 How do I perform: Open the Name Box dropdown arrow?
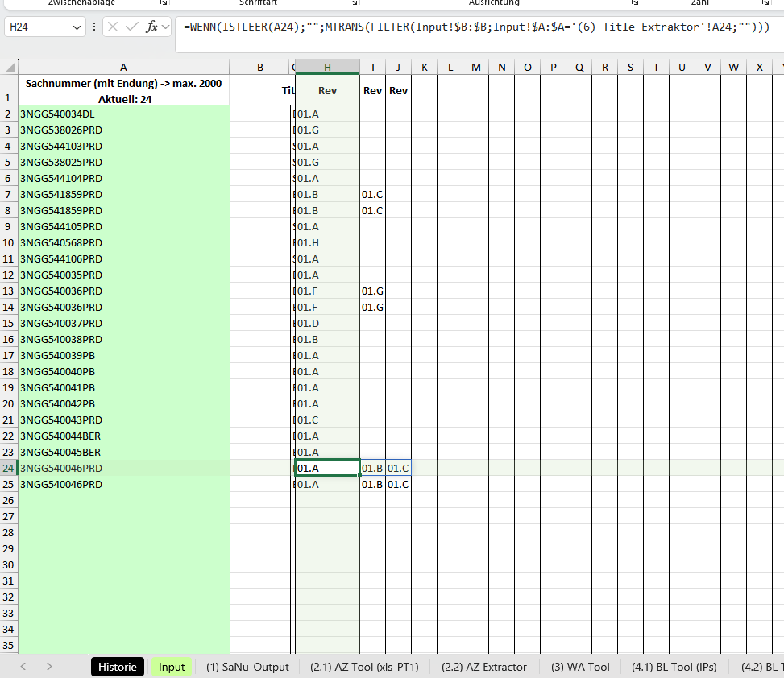77,27
